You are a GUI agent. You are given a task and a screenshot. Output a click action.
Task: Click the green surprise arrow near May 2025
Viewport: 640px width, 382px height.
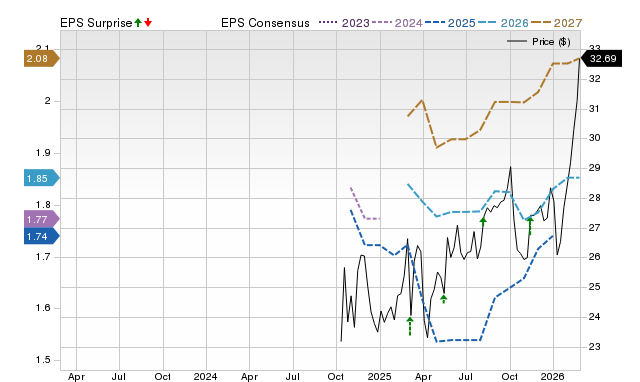click(444, 299)
